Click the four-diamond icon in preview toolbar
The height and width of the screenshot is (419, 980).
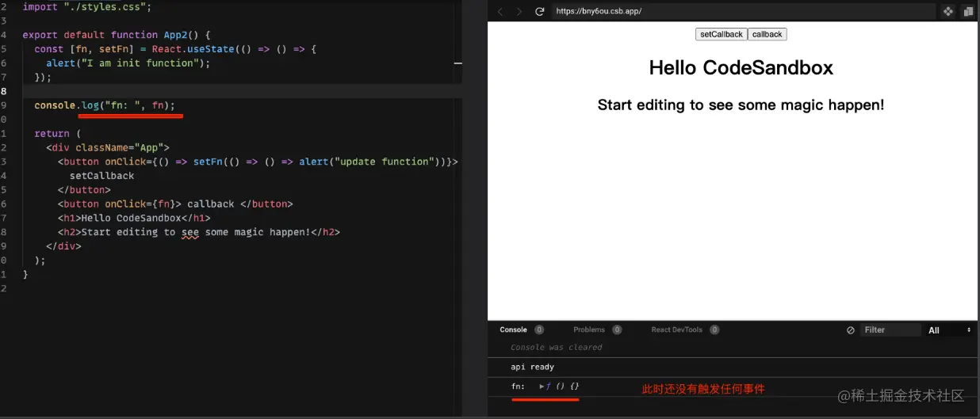coord(948,12)
